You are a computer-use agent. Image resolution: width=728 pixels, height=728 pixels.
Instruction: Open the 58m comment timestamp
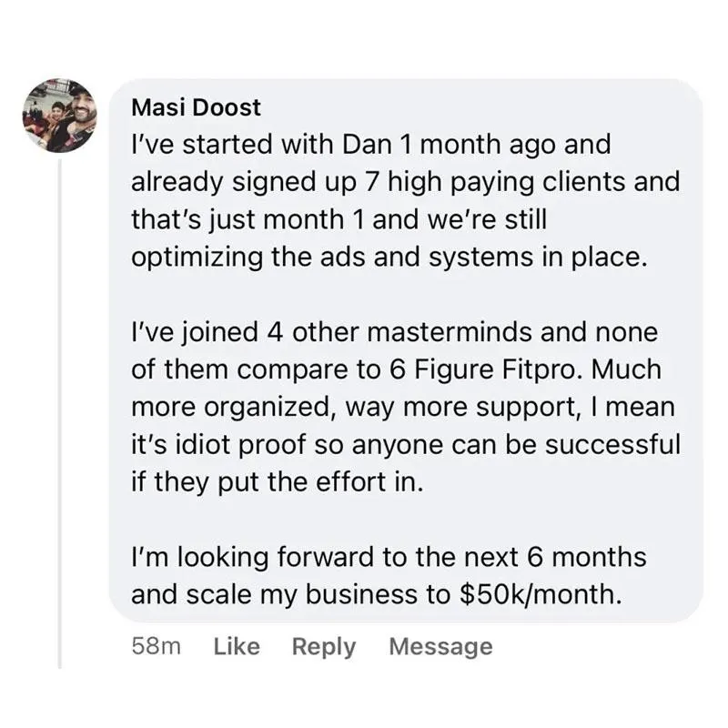click(x=156, y=646)
